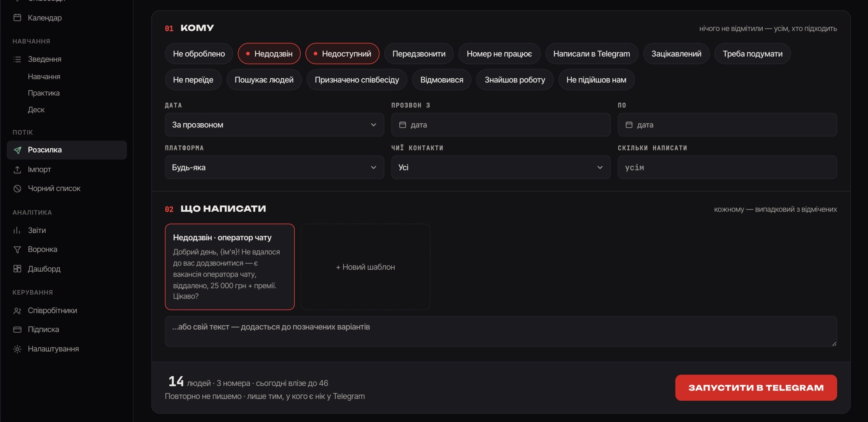The width and height of the screenshot is (868, 422).
Task: Deselect the Недоступний status chip
Action: tap(342, 54)
